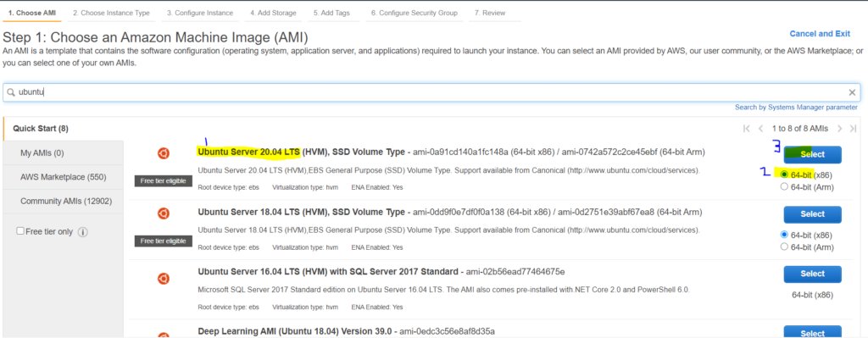Choose 64-bit (x86) for Ubuntu 20.04

pos(784,175)
